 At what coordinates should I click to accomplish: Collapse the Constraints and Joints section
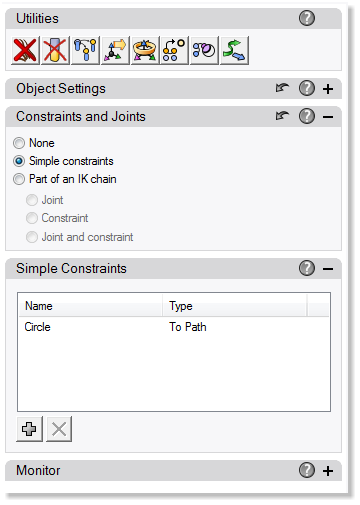tap(328, 117)
